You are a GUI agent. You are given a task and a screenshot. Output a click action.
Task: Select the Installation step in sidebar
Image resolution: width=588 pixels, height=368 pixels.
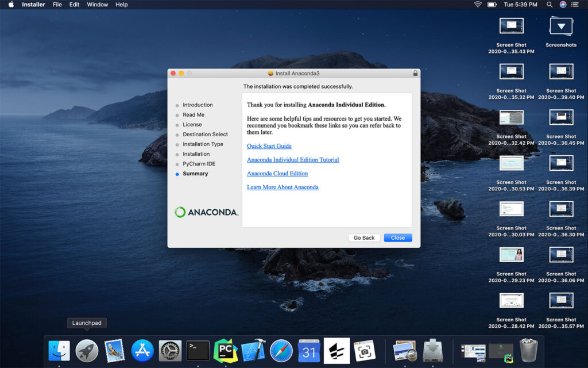tap(196, 154)
